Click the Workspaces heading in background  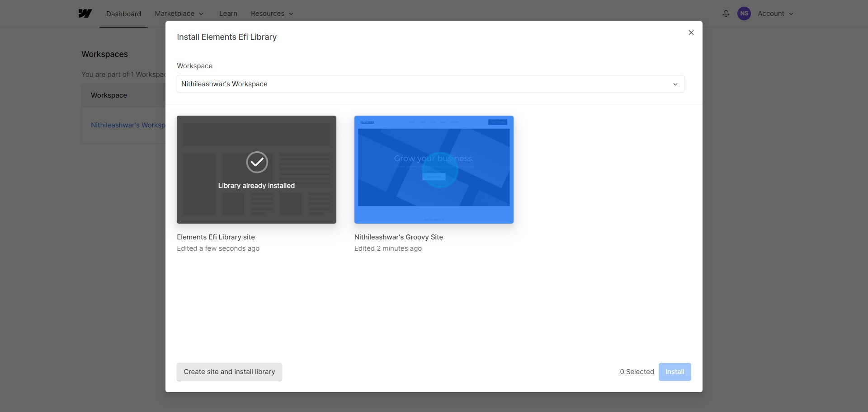click(104, 54)
